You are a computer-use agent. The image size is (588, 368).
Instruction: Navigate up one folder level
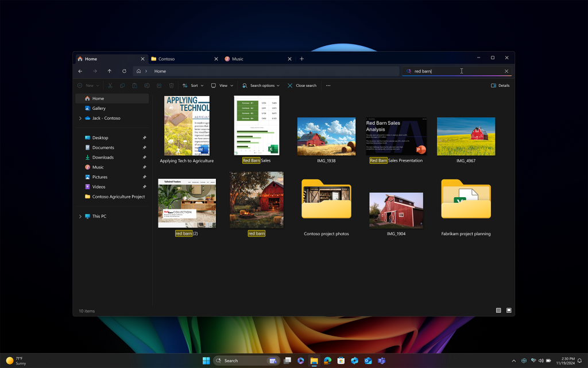coord(110,71)
